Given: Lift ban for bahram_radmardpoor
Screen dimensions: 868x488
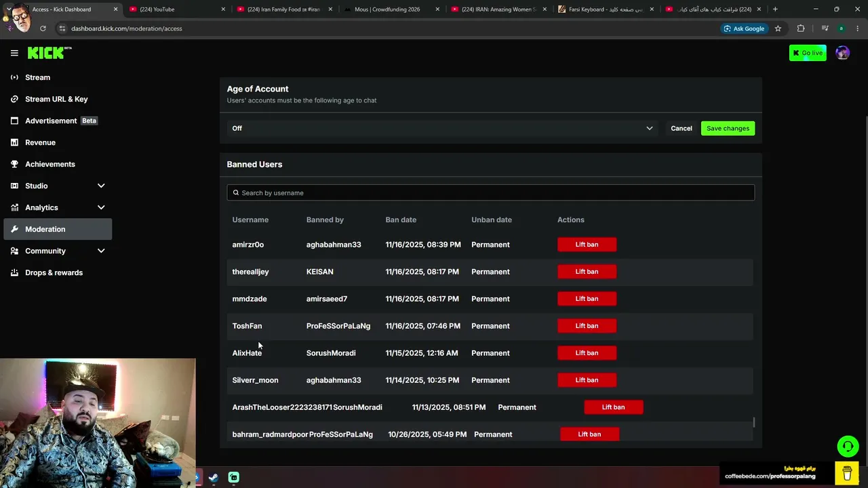Looking at the screenshot, I should [x=589, y=434].
